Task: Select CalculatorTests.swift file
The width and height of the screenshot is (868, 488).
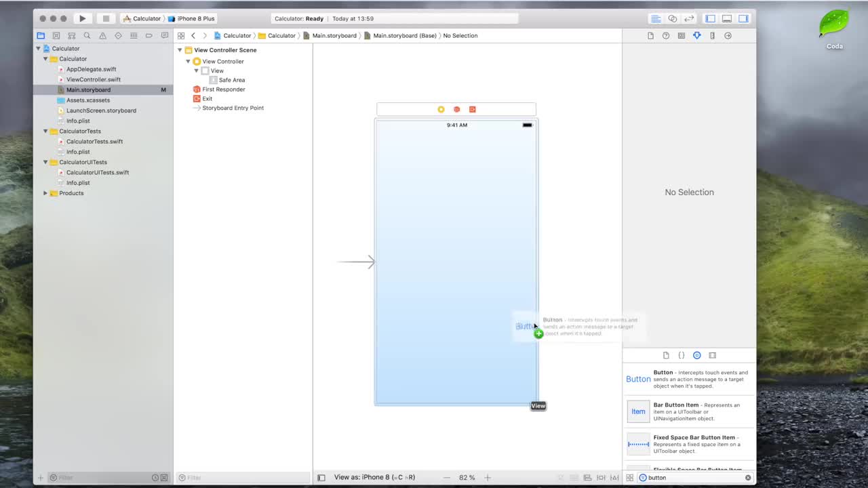Action: (x=94, y=142)
